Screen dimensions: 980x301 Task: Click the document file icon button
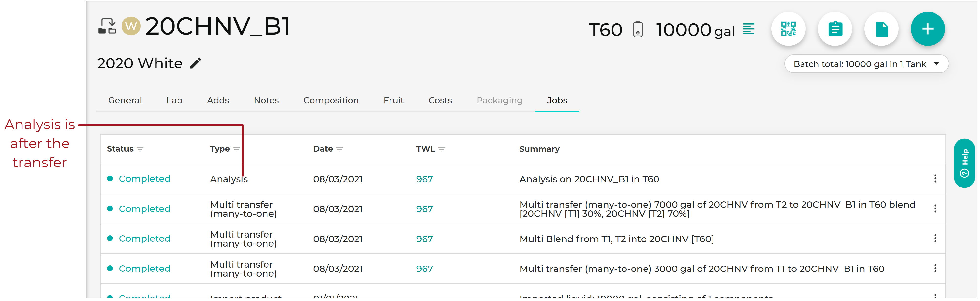click(881, 29)
